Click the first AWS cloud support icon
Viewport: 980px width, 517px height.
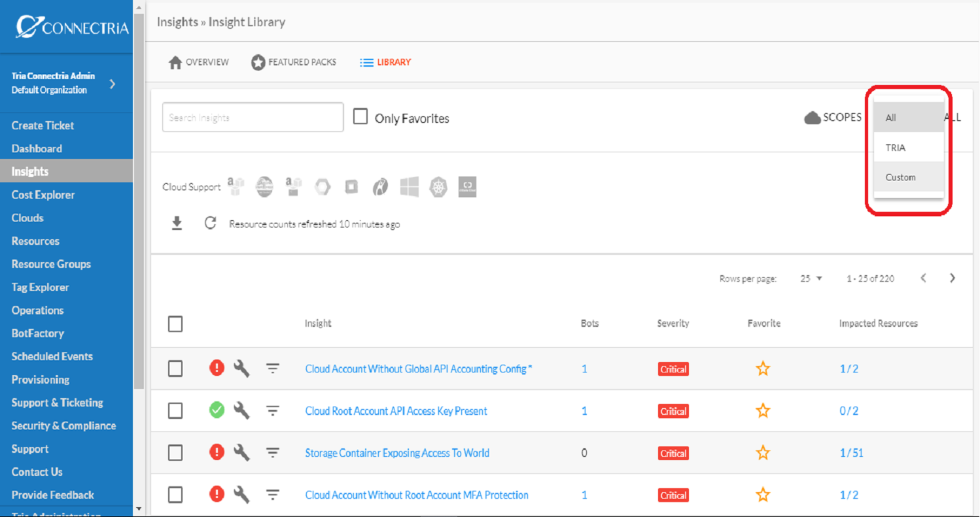coord(236,186)
